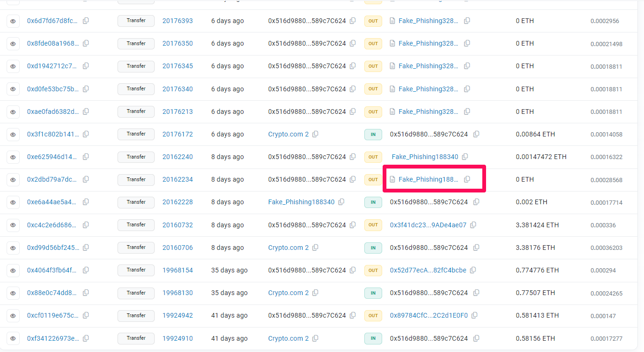Click the note icon beside Fake_Phishing328 top row
This screenshot has height=352, width=644.
coord(393,21)
